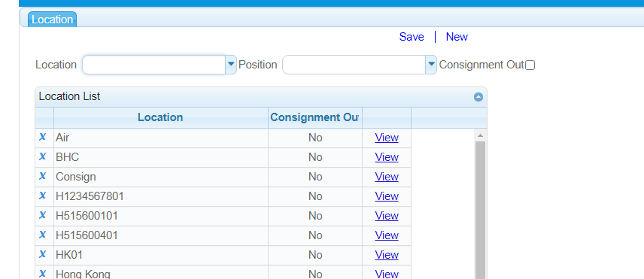Image resolution: width=644 pixels, height=279 pixels.
Task: Click the X icon beside BHC
Action: click(42, 156)
